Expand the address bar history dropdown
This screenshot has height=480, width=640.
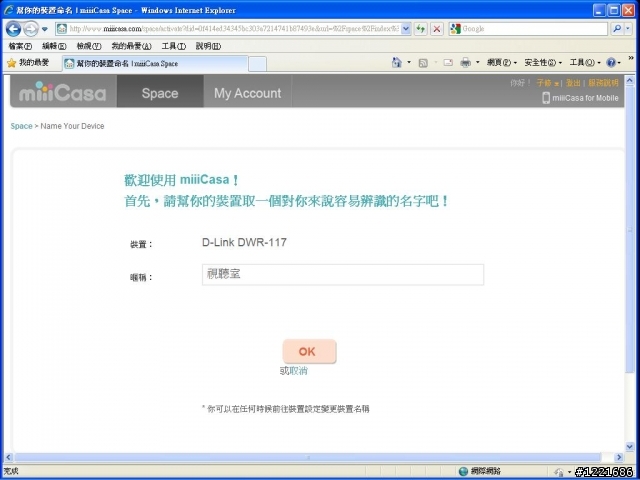pos(406,29)
